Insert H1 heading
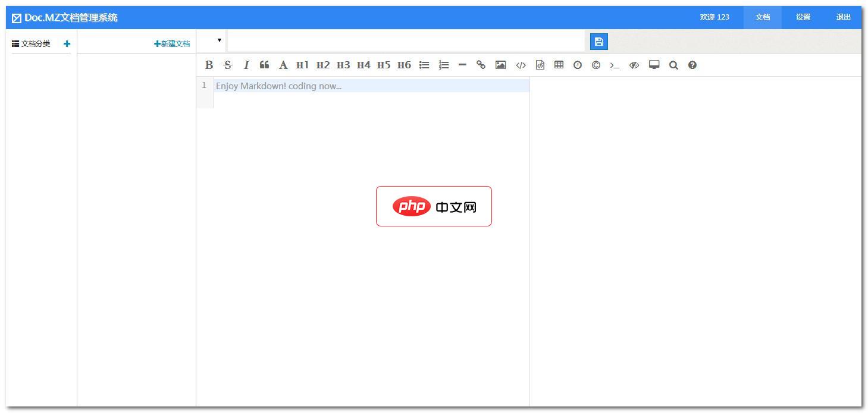 (x=302, y=65)
